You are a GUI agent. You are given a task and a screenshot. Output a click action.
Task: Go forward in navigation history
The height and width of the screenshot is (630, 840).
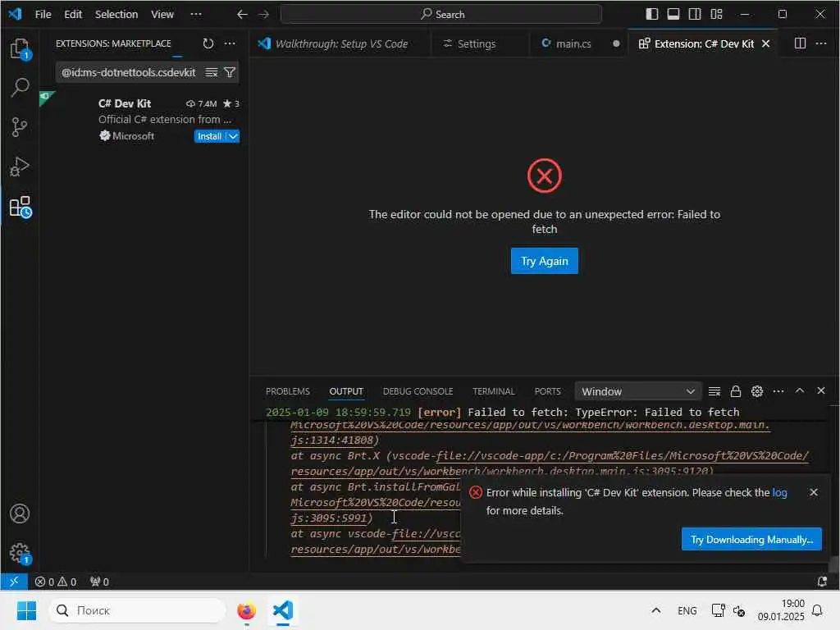click(x=263, y=15)
